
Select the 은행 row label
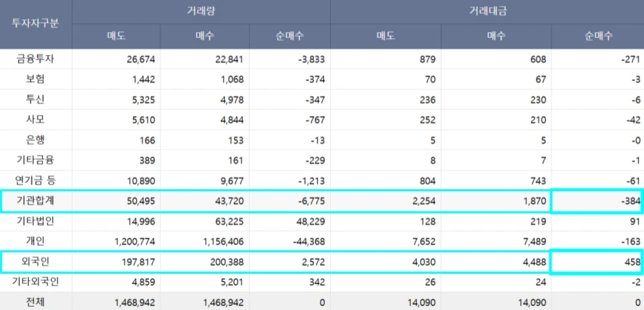click(36, 140)
